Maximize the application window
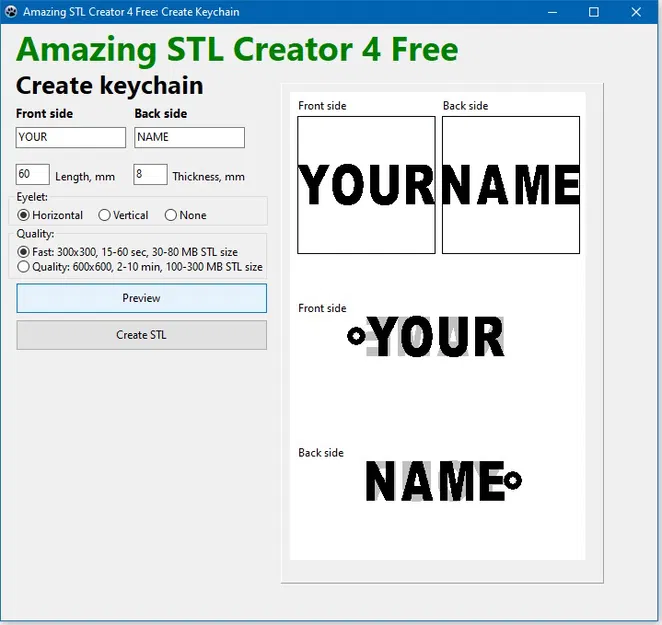This screenshot has width=662, height=625. click(x=594, y=12)
